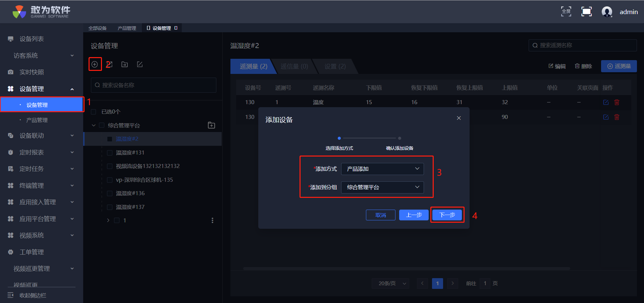Check the 视频流设备132132132132 checkbox
Screen dimensions: 644x303
pos(109,166)
